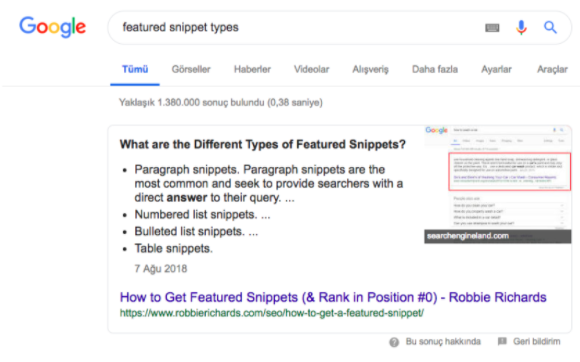Viewport: 580px width, 362px height.
Task: Open the on-screen keyboard icon
Action: [492, 27]
